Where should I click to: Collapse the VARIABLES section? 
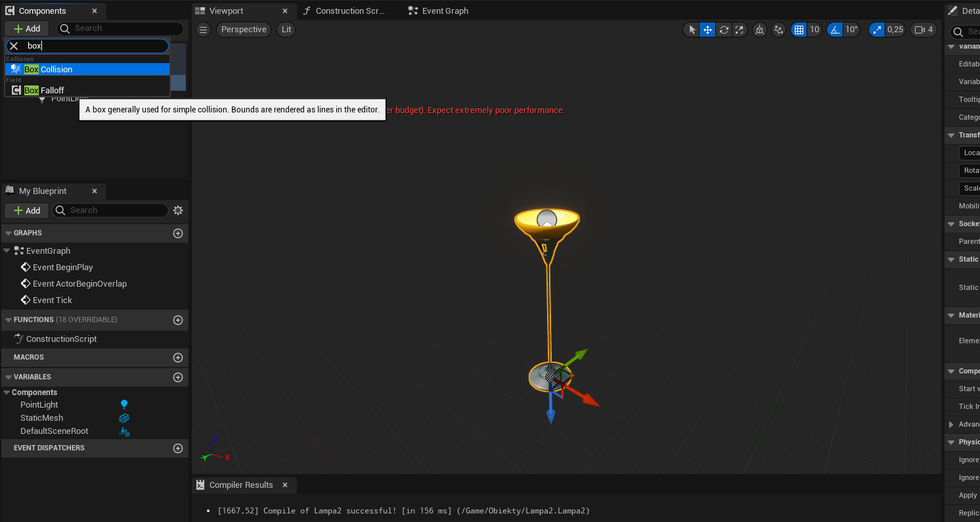click(x=8, y=377)
